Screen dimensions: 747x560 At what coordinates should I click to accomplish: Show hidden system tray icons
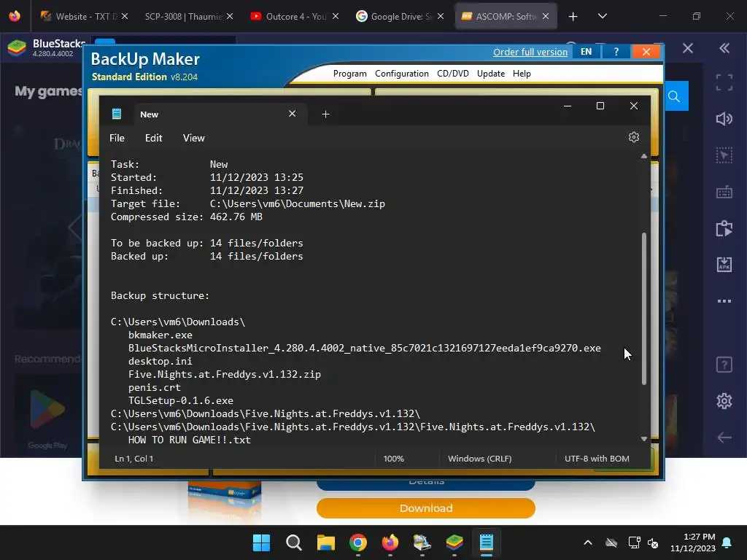pyautogui.click(x=588, y=542)
